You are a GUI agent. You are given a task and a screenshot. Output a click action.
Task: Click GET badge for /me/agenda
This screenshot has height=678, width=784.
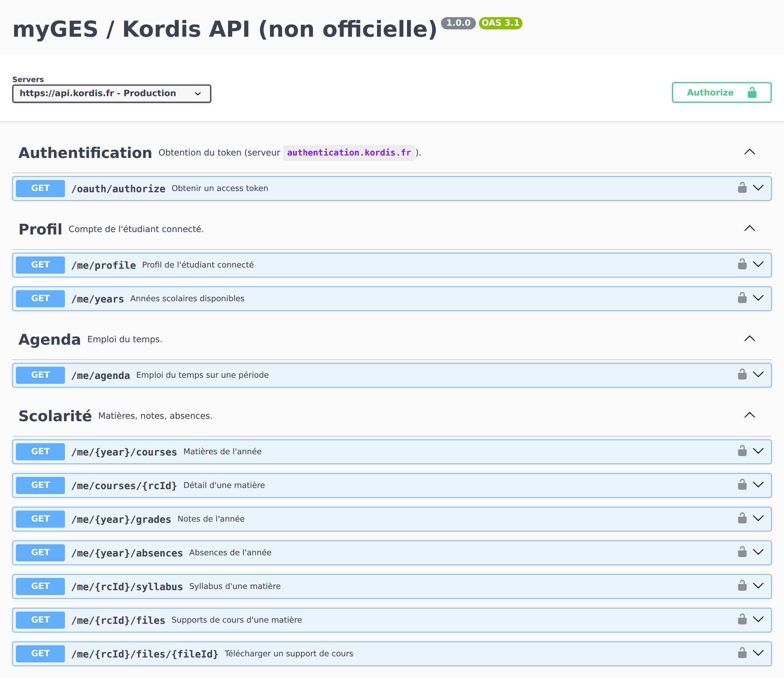[40, 375]
